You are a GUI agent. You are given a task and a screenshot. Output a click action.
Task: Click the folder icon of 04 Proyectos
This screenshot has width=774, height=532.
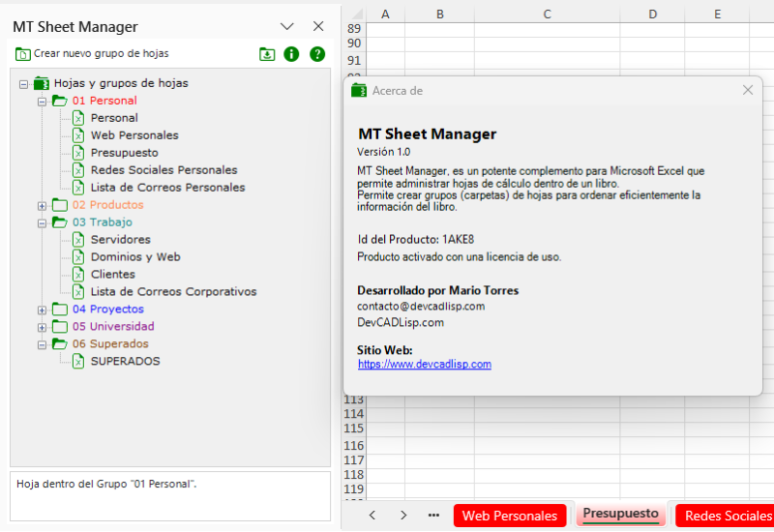click(60, 309)
